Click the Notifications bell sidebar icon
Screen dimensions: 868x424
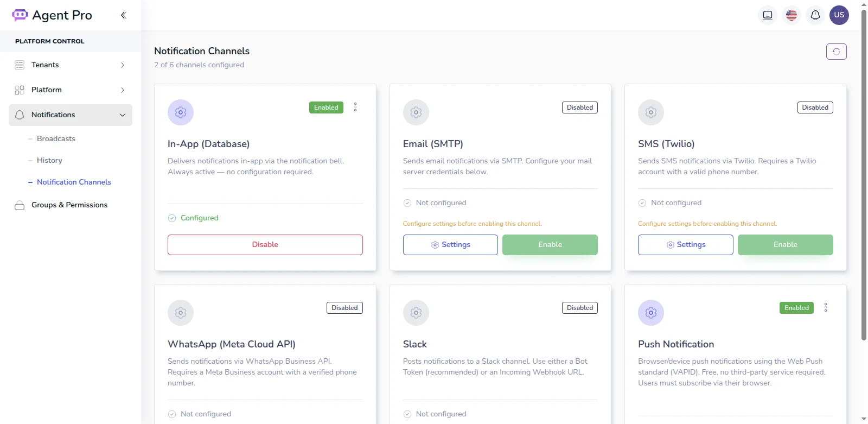20,115
